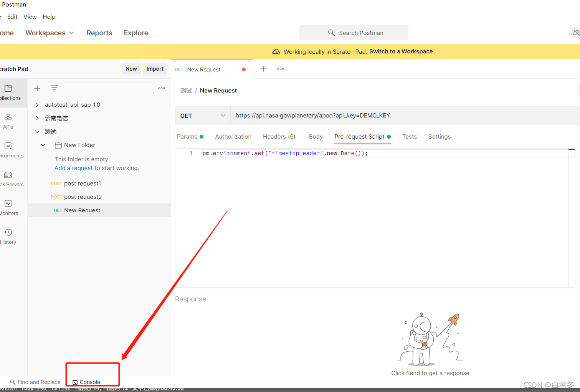580x392 pixels.
Task: Switch to the Settings tab
Action: point(440,137)
